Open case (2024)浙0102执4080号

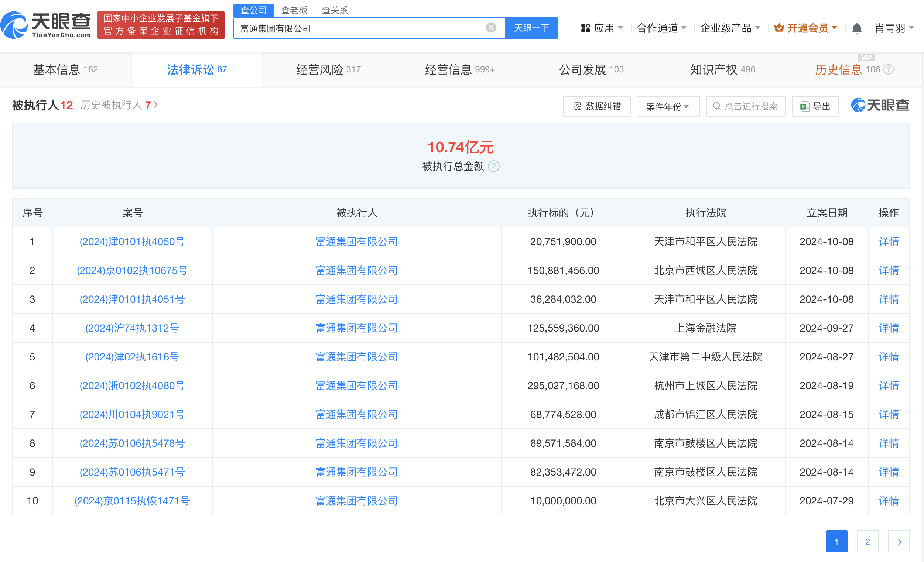pyautogui.click(x=132, y=386)
